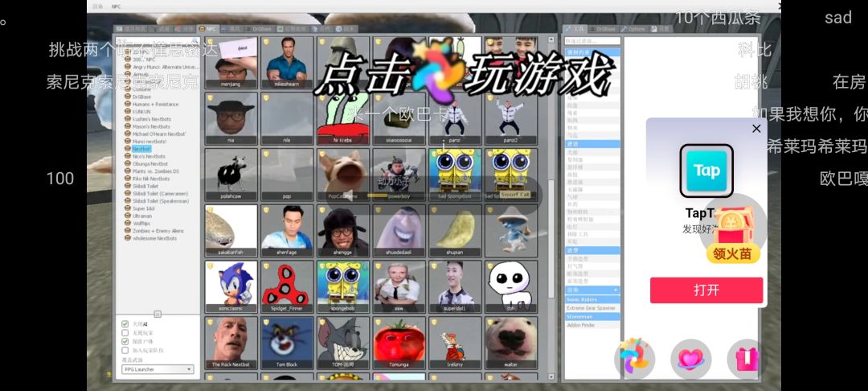Viewport: 868px width, 391px height.
Task: Spawn the mikeohearn nextbot
Action: point(287,63)
